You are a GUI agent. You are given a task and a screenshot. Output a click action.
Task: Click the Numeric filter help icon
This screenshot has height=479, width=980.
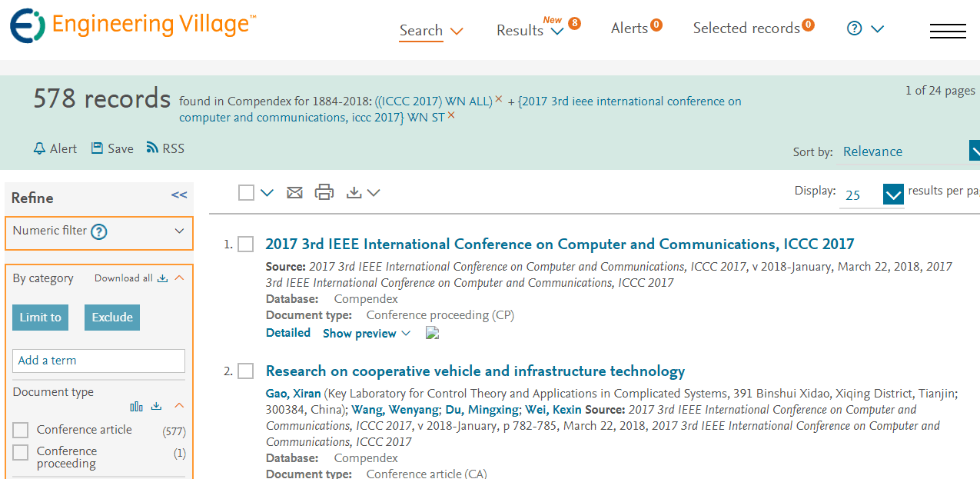click(98, 231)
